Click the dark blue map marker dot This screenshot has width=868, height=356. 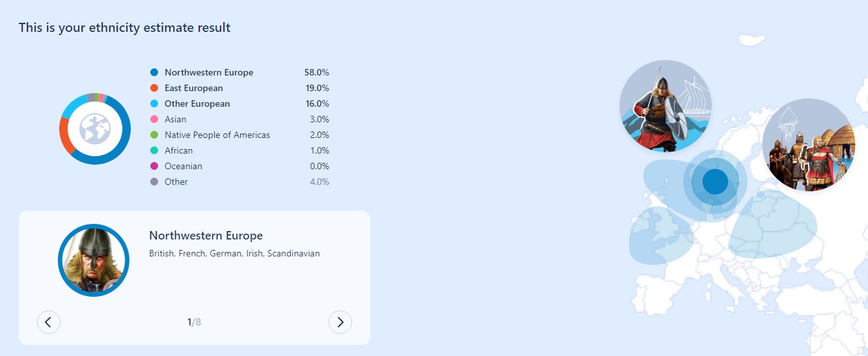[714, 181]
